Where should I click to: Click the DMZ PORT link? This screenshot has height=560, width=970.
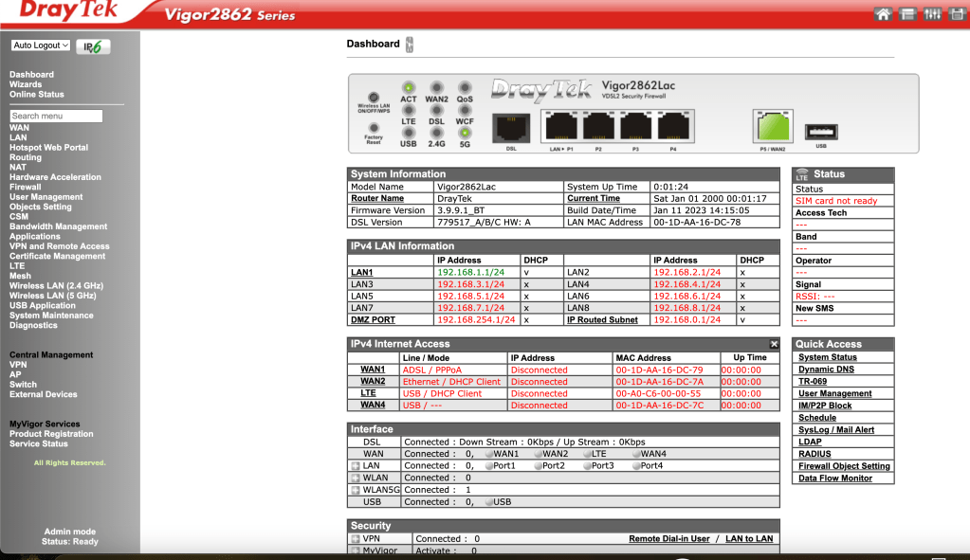coord(373,319)
